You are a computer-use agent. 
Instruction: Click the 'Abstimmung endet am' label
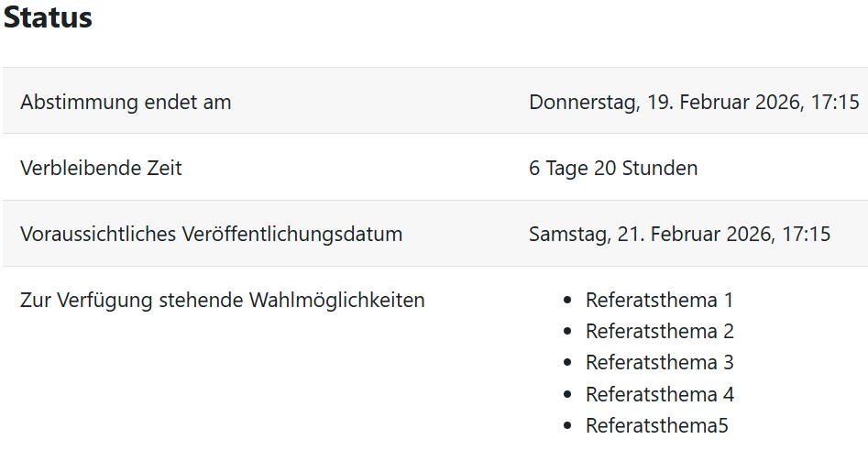126,102
